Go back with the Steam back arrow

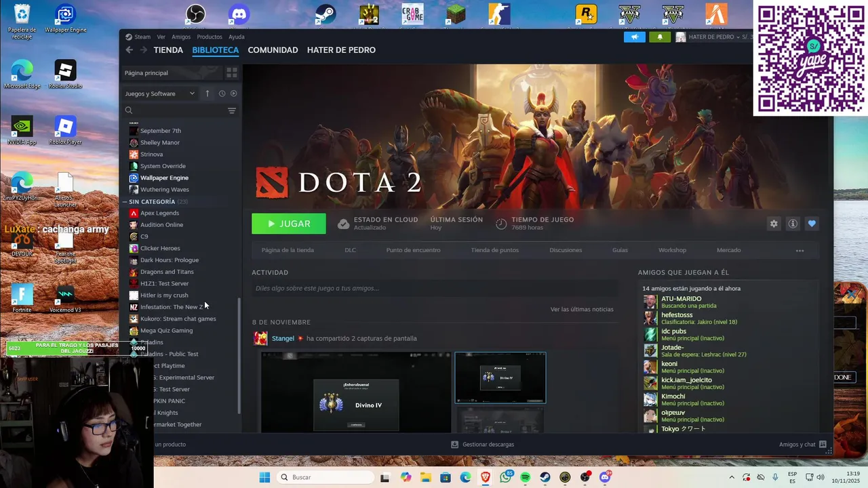tap(129, 50)
